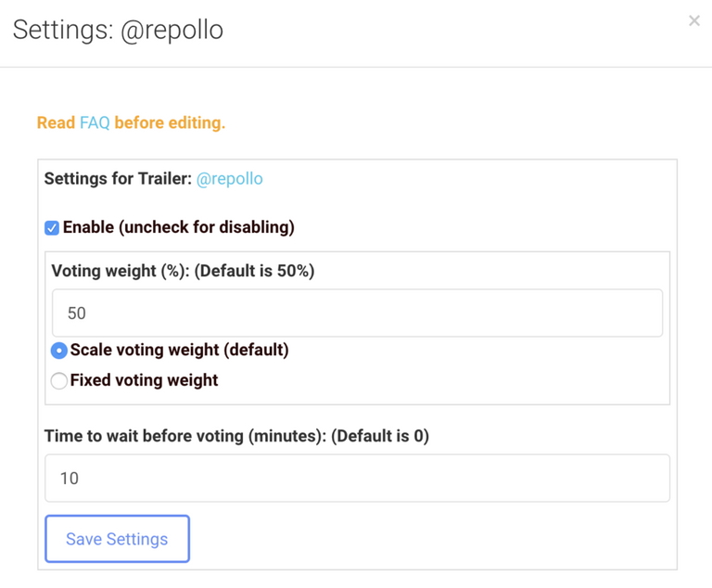Viewport: 712px width, 588px height.
Task: Click the orange 'before editing.' text
Action: coord(170,122)
